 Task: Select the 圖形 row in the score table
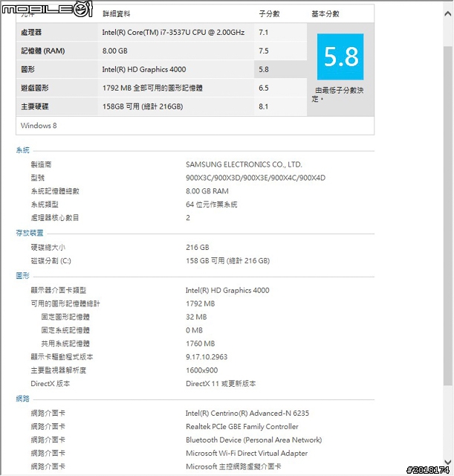point(161,69)
